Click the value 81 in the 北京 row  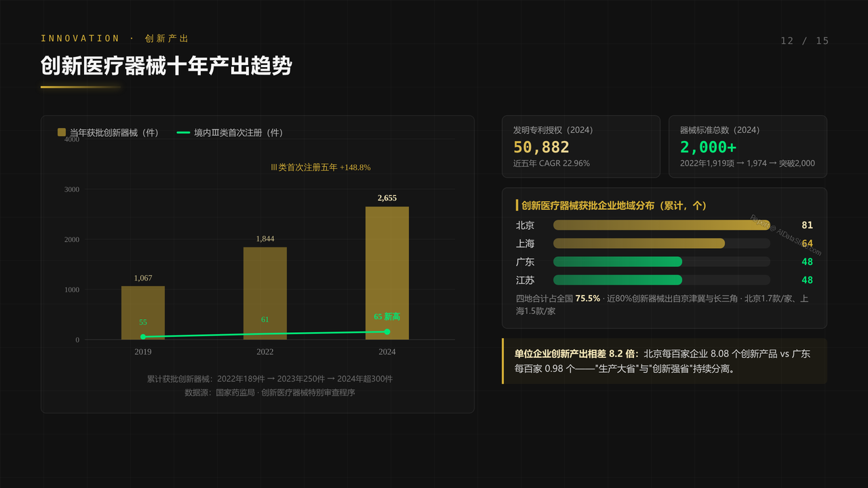click(807, 225)
